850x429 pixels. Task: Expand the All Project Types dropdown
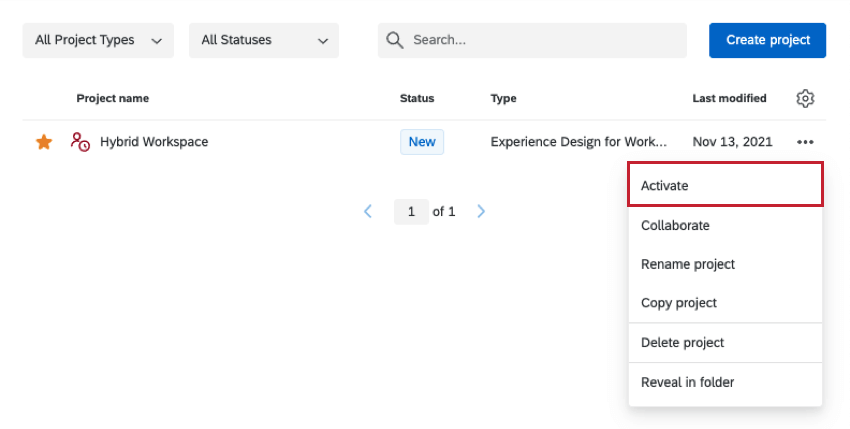coord(98,40)
